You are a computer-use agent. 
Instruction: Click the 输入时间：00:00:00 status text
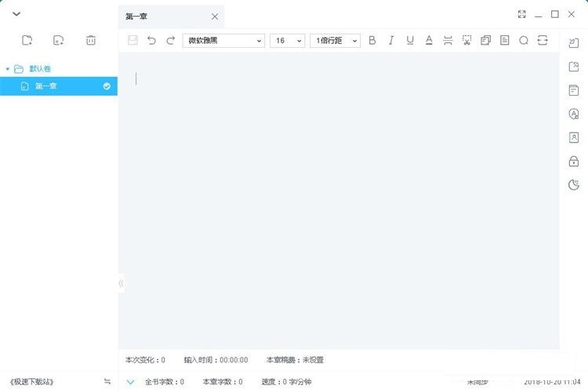coord(216,360)
